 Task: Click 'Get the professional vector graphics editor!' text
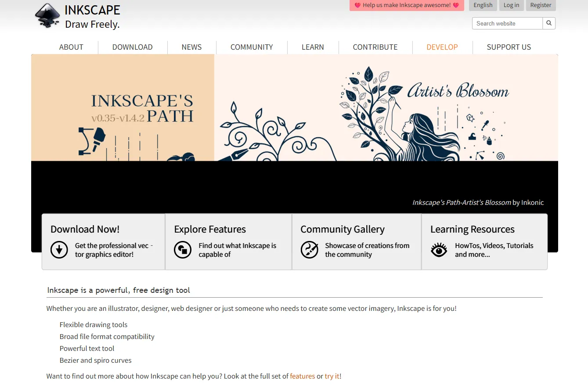click(x=114, y=250)
